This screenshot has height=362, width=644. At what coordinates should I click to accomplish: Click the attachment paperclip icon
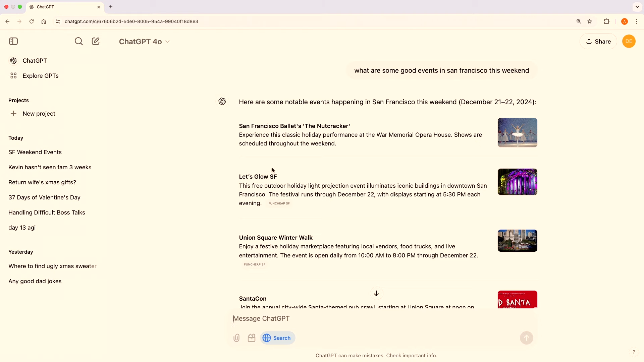pos(236,338)
